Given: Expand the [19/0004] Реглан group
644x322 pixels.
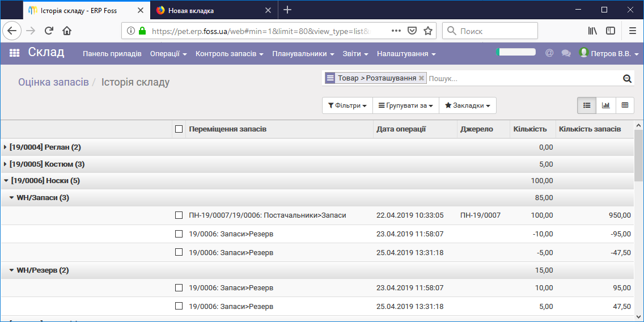Looking at the screenshot, I should (x=5, y=147).
